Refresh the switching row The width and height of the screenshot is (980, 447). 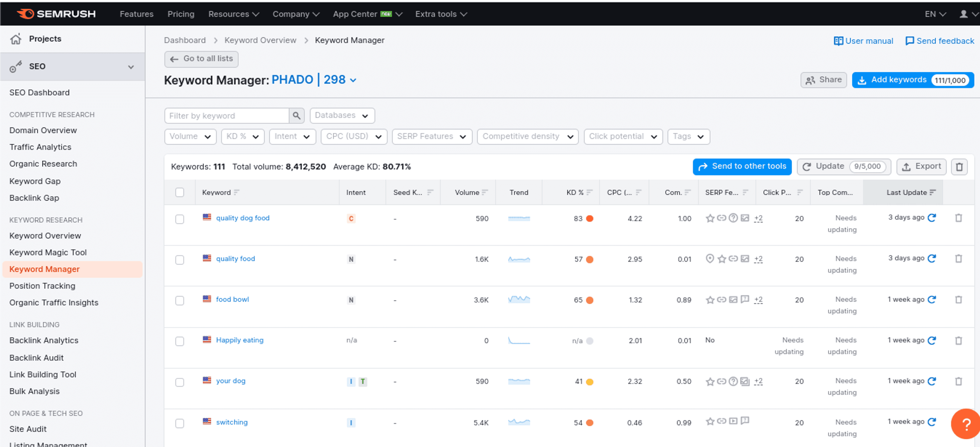coord(932,421)
